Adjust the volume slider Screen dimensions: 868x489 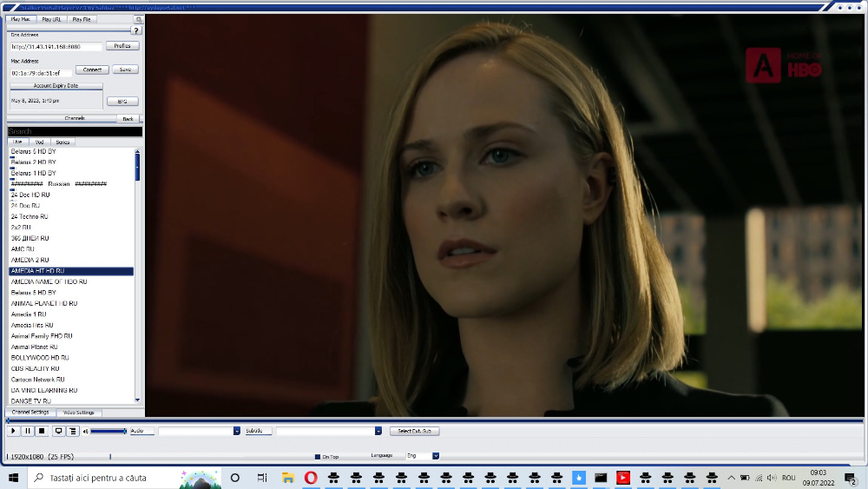coord(108,431)
